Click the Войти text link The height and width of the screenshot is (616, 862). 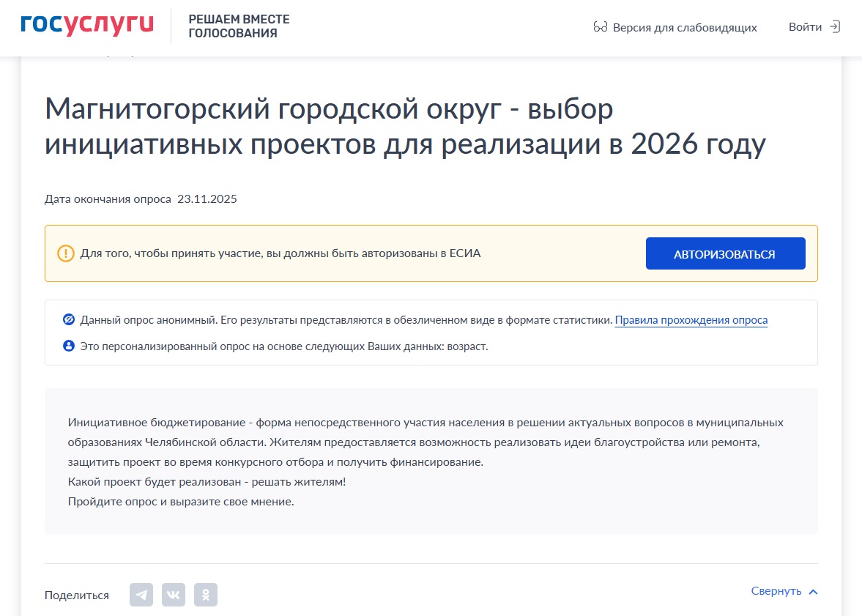805,27
